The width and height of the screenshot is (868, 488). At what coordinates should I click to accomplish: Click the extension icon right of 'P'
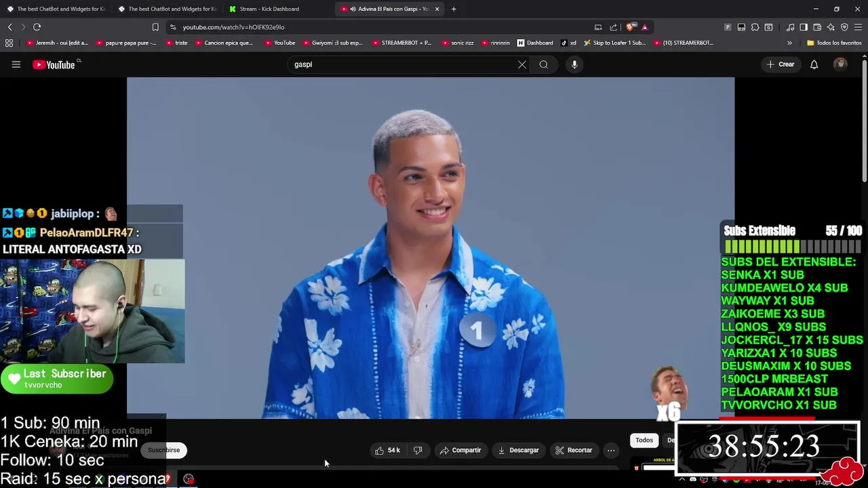(741, 27)
